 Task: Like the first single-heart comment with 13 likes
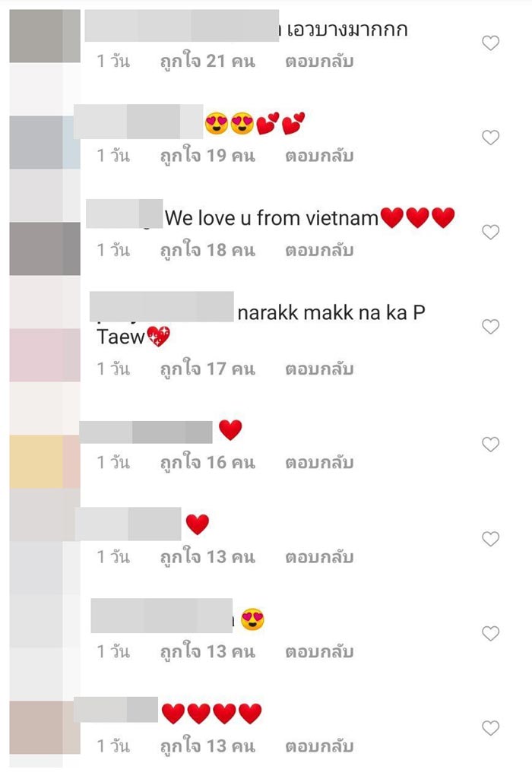pos(491,539)
